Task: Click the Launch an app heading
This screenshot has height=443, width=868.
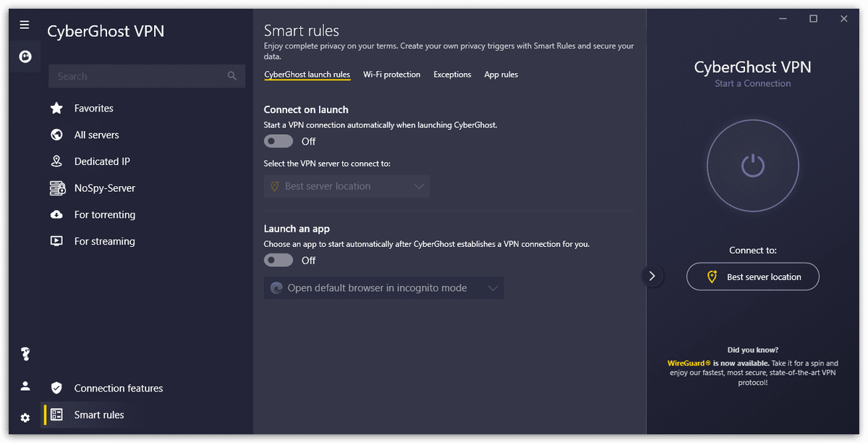Action: [297, 229]
